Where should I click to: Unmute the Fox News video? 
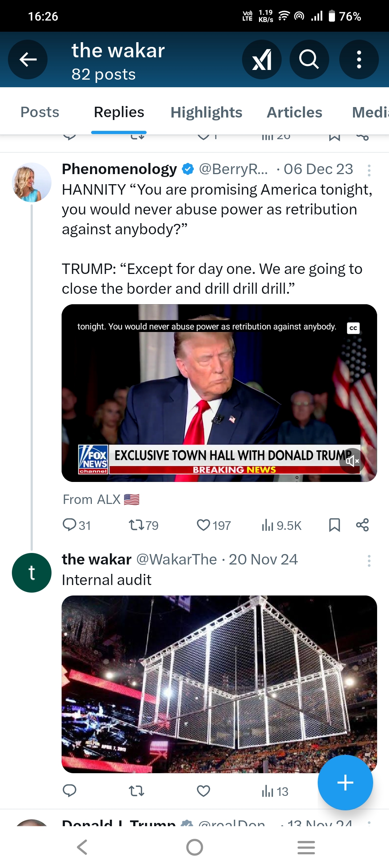(352, 461)
